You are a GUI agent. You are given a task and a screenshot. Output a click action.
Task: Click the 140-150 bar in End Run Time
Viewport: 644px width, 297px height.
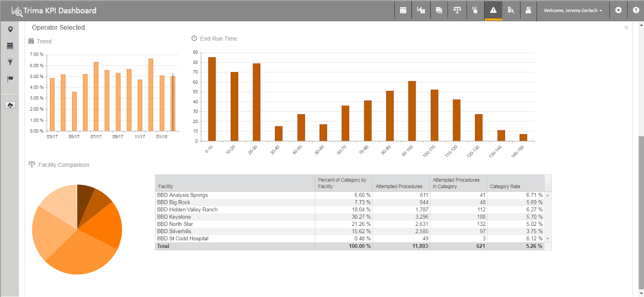click(523, 138)
